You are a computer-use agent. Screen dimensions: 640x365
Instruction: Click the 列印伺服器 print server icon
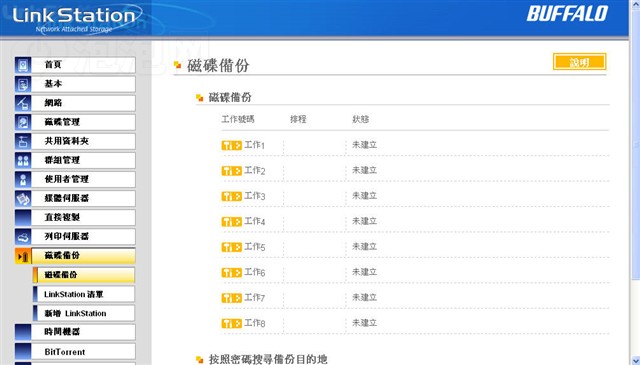pos(23,236)
